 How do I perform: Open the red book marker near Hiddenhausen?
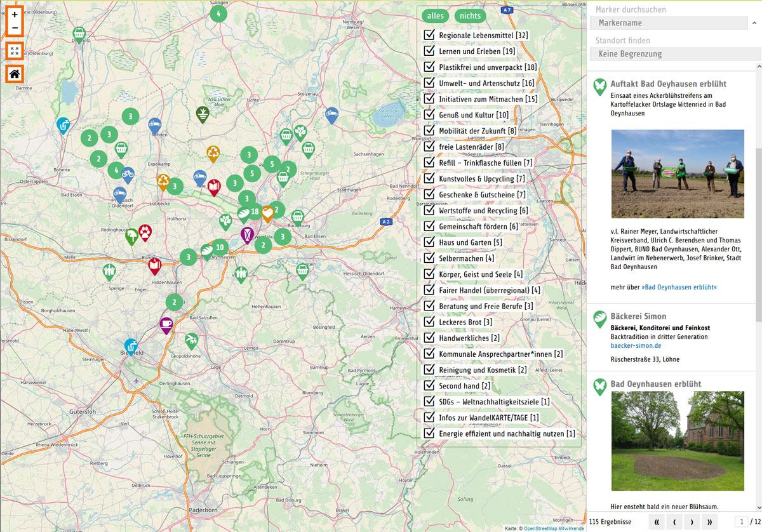point(154,266)
